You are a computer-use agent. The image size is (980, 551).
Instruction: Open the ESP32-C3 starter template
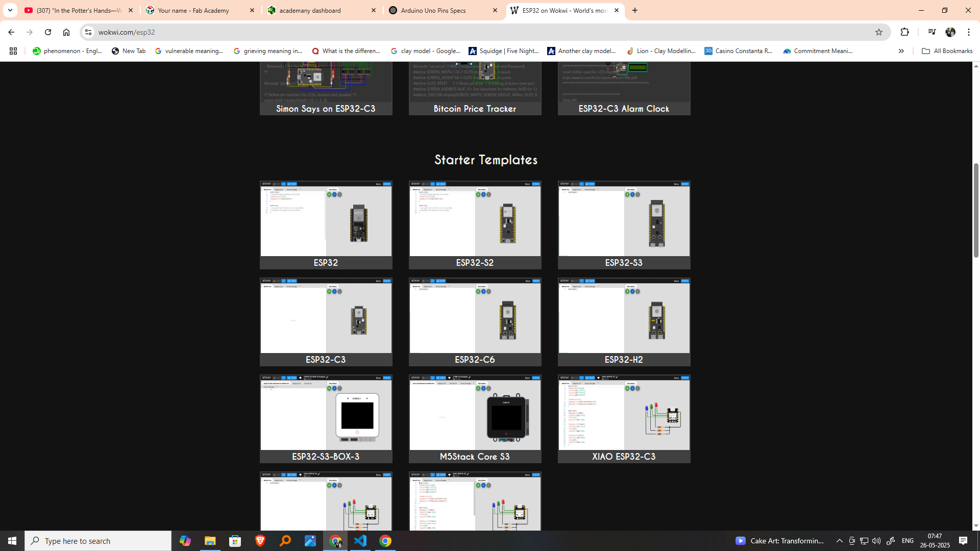pyautogui.click(x=326, y=321)
